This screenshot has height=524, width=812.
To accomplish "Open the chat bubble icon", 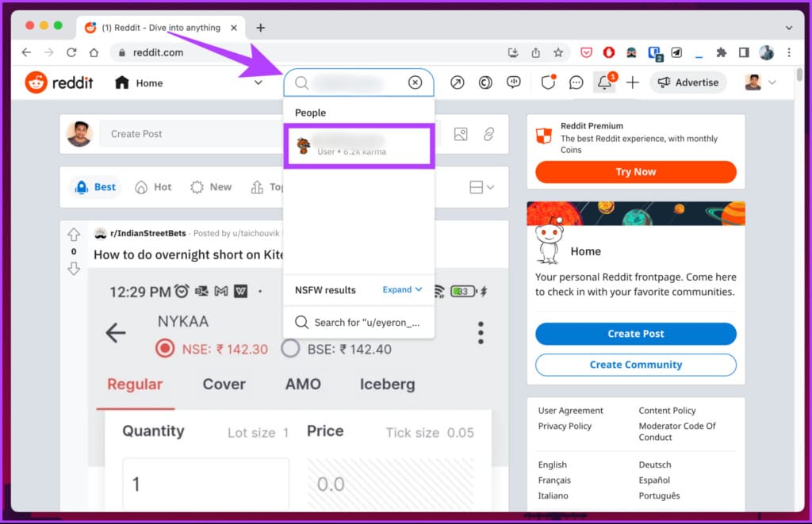I will (576, 82).
